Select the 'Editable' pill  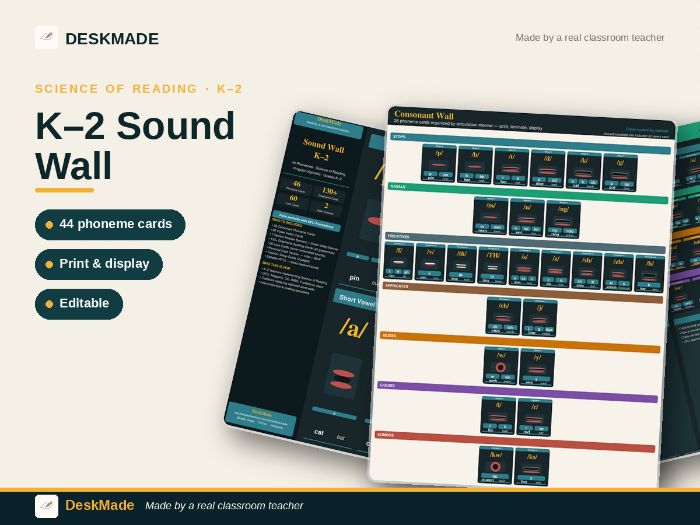tap(79, 304)
